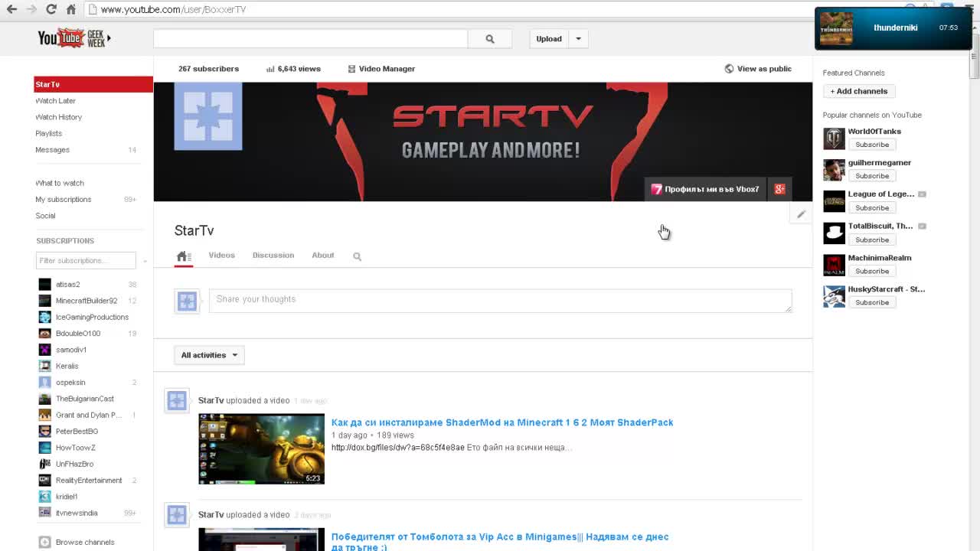This screenshot has width=980, height=551.
Task: Subscribe to TotalBiscuit channel
Action: (x=872, y=240)
